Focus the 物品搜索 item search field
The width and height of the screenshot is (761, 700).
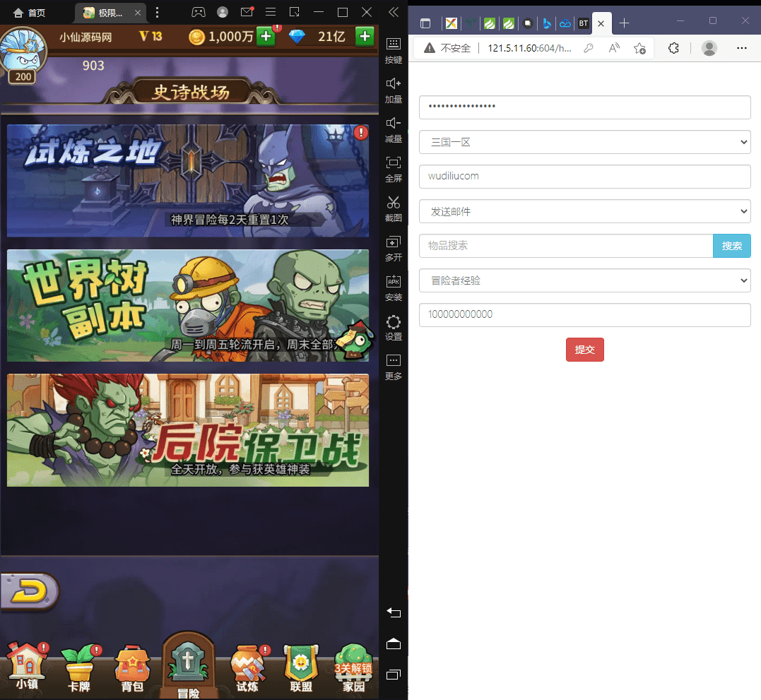(566, 246)
